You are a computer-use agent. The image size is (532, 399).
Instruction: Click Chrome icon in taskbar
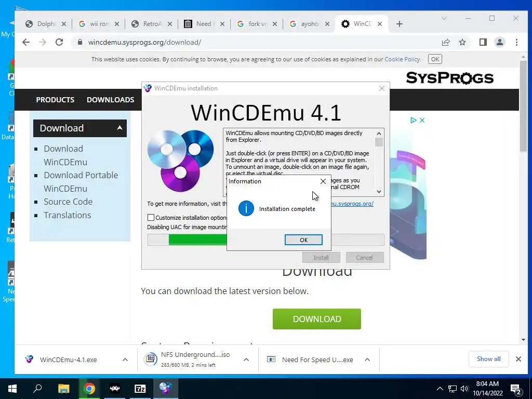[89, 389]
